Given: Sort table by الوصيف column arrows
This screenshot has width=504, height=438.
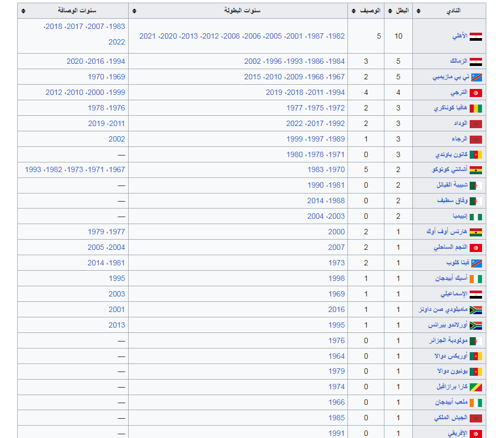Looking at the screenshot, I should (354, 11).
